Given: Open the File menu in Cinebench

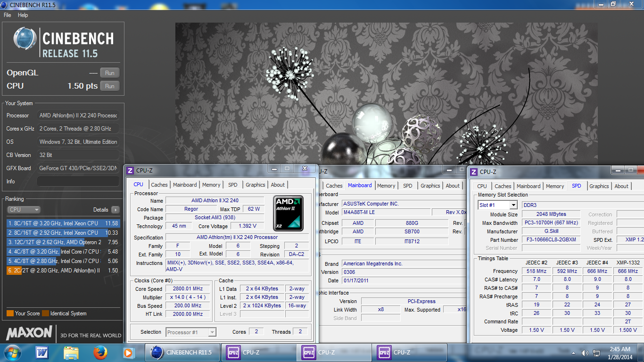Looking at the screenshot, I should pyautogui.click(x=8, y=15).
